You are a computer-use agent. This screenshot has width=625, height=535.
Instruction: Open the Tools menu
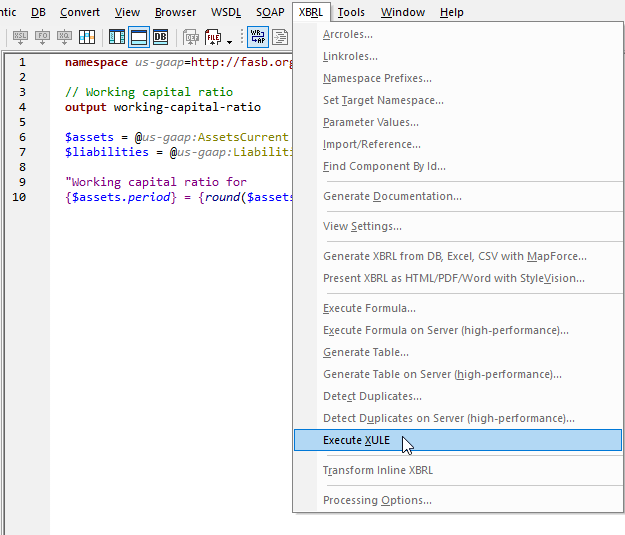pos(351,12)
